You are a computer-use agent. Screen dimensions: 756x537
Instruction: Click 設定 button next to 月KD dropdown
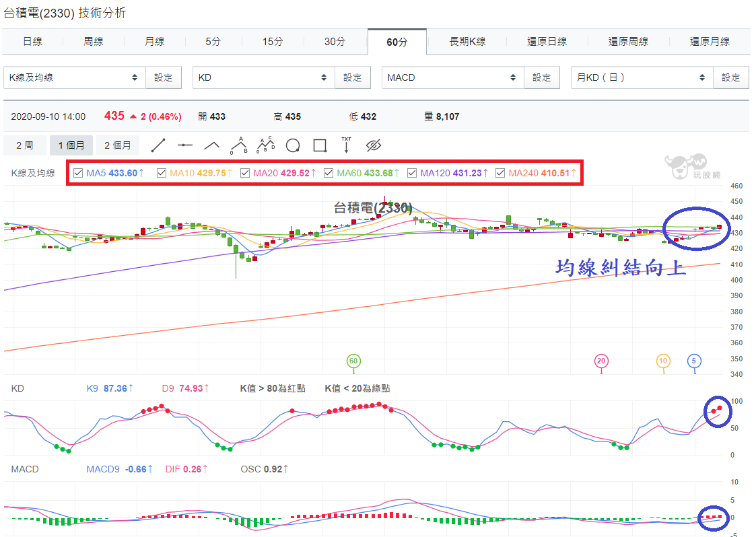pos(730,77)
